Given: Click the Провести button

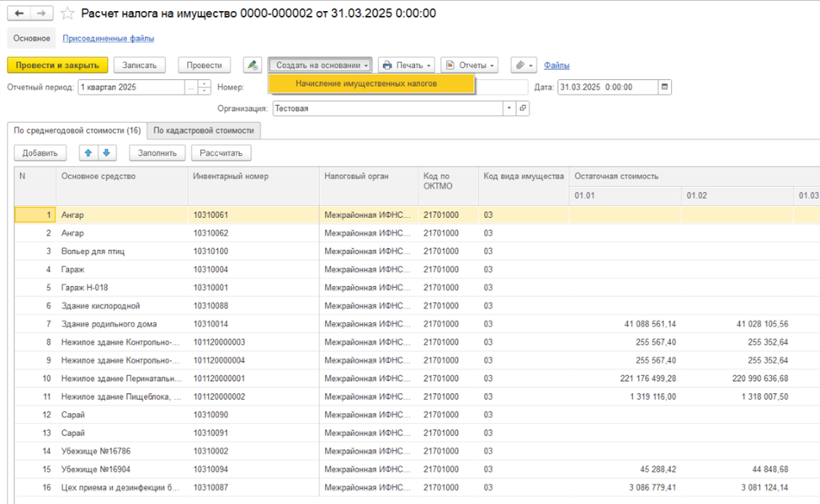Looking at the screenshot, I should [204, 66].
